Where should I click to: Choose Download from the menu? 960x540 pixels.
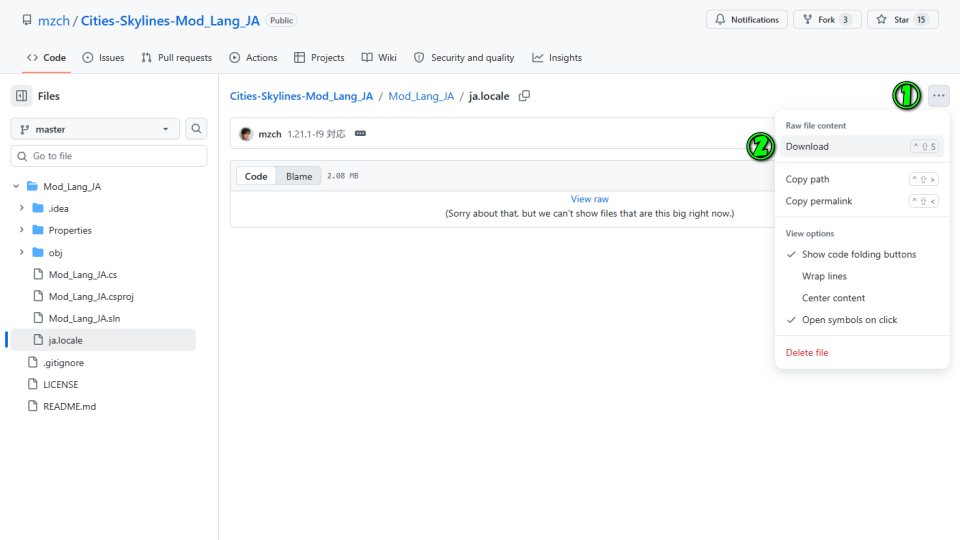862,146
